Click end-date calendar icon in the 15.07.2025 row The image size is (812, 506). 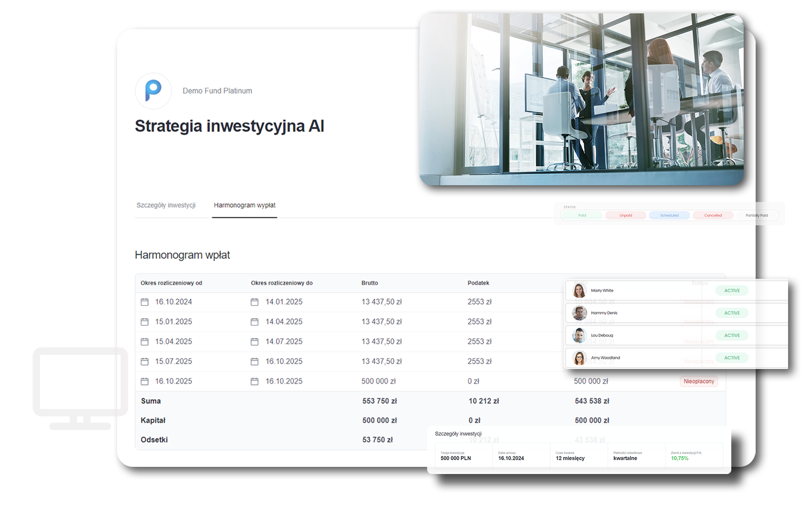[255, 361]
